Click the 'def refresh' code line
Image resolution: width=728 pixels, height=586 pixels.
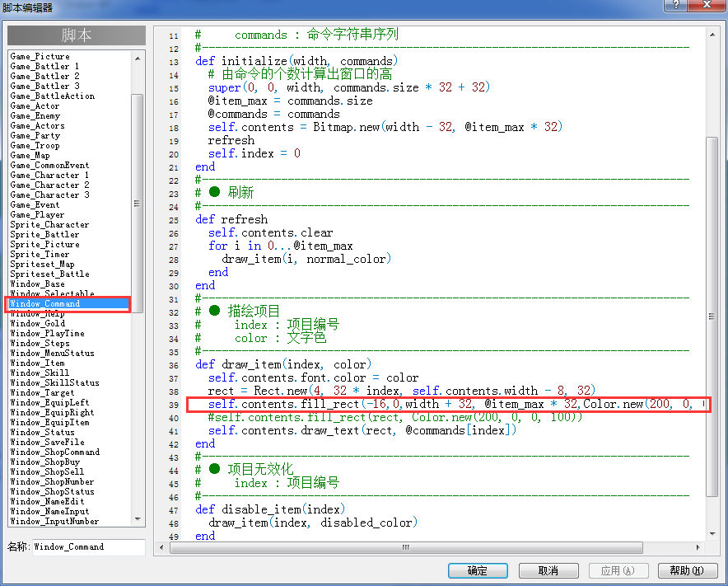(x=231, y=219)
